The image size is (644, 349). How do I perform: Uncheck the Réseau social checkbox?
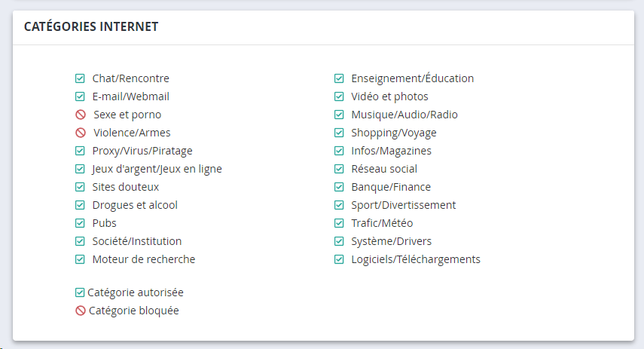339,169
